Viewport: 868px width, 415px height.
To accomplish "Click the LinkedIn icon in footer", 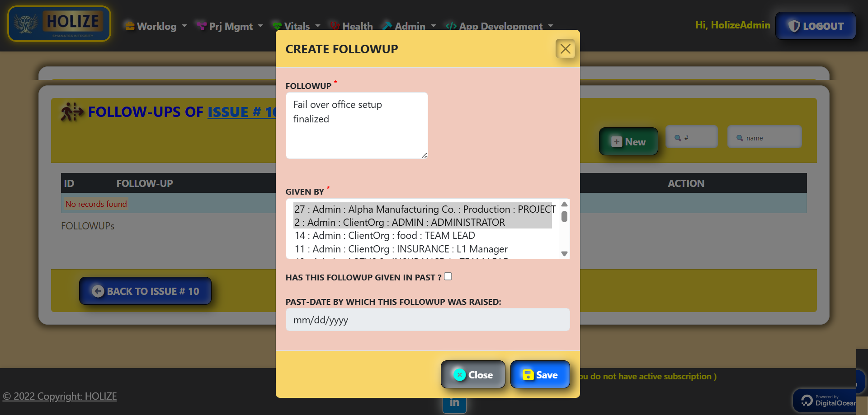I will (454, 403).
